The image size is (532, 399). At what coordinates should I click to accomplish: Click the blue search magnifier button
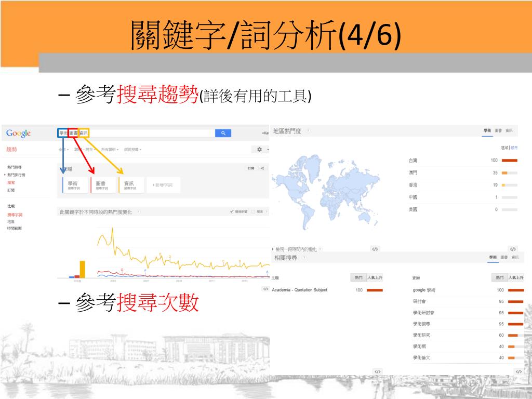pos(223,133)
